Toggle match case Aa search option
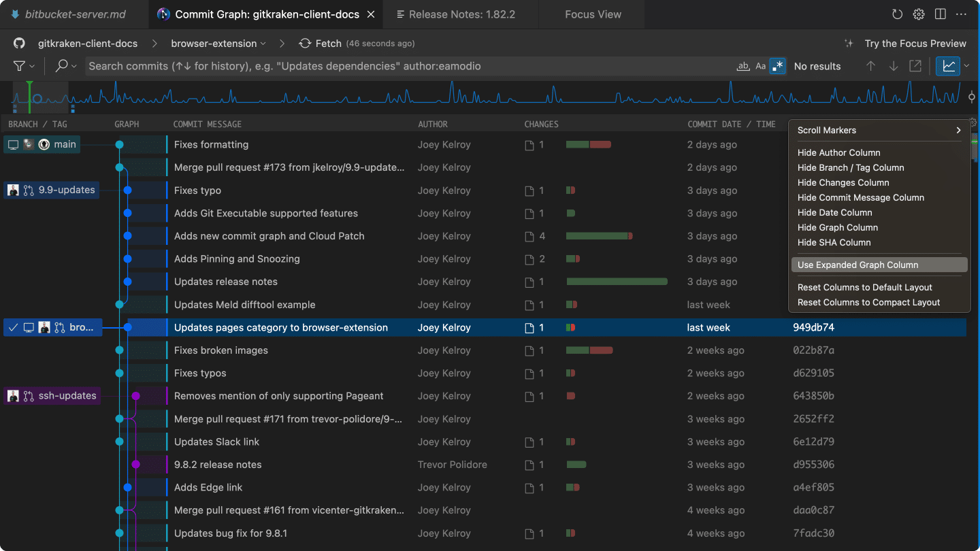Screen dimensions: 980x551 point(761,66)
